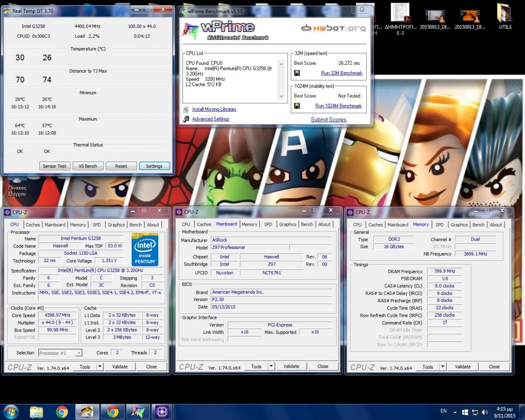Click the Chrome taskbar icon next to File Explorer
525x420 pixels.
62,412
